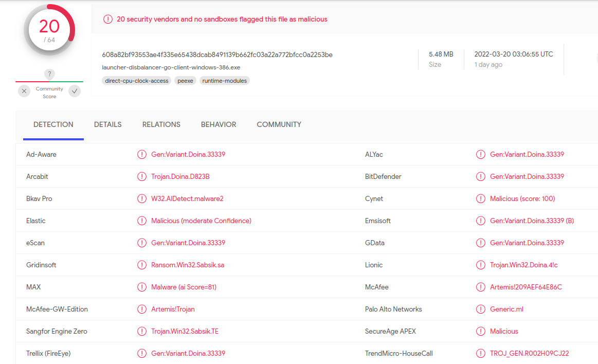Click the question mark community score icon

[x=49, y=74]
